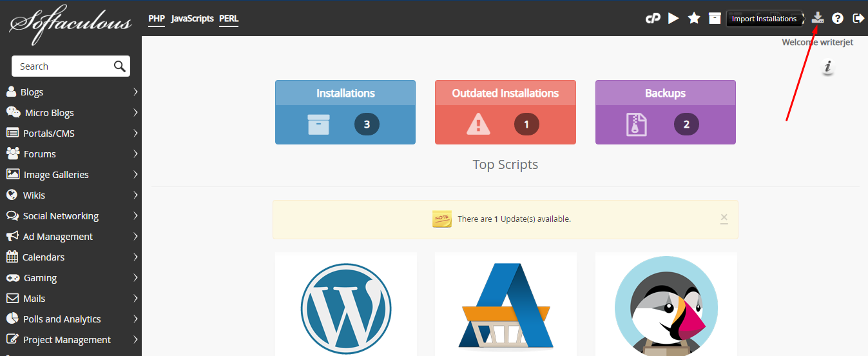Click the Calendars grid icon
Screen dimensions: 868x356
pyautogui.click(x=12, y=257)
